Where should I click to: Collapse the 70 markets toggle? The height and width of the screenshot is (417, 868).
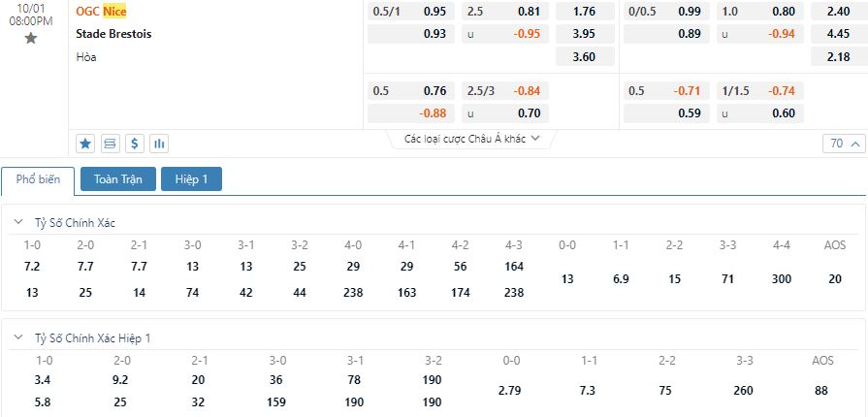tap(844, 144)
